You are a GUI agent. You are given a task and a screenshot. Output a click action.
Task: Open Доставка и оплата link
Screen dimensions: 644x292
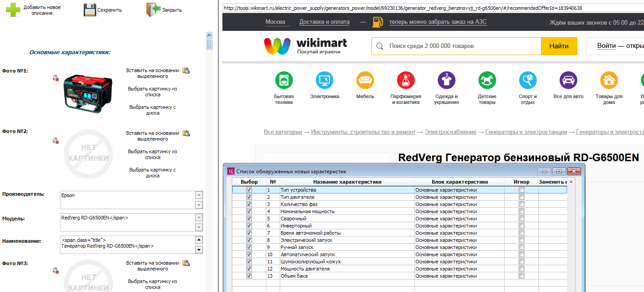[325, 22]
